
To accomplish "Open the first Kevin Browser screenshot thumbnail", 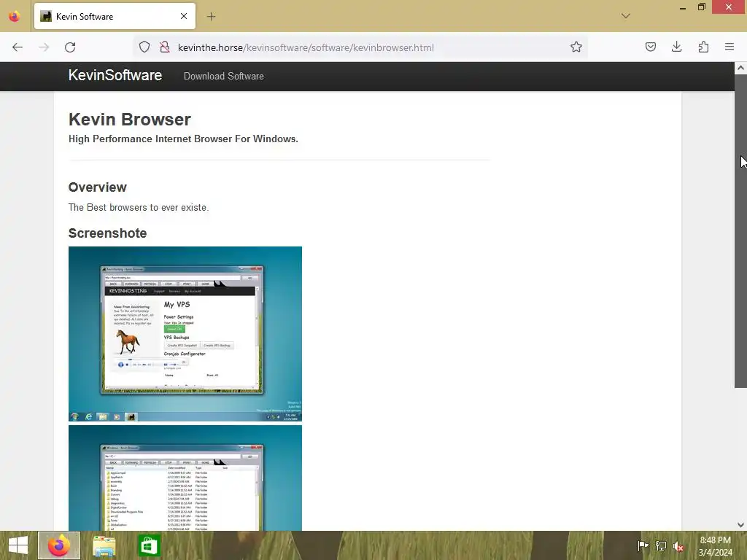I will [185, 334].
